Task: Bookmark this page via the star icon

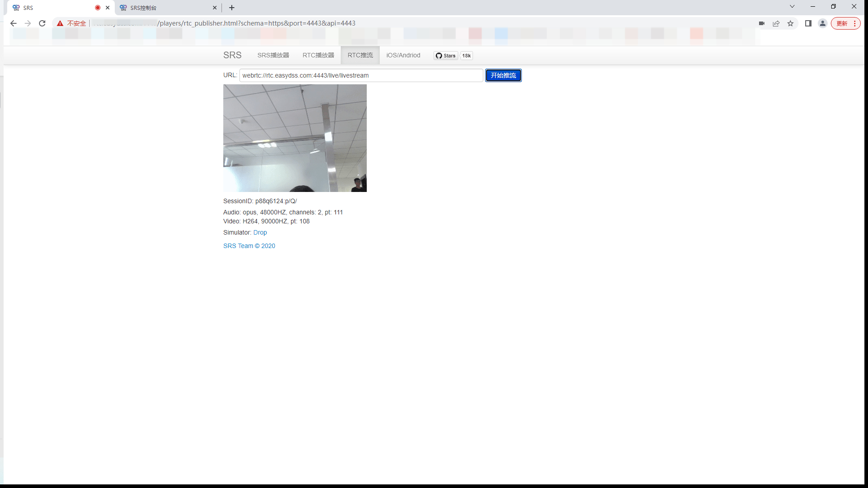Action: tap(790, 23)
